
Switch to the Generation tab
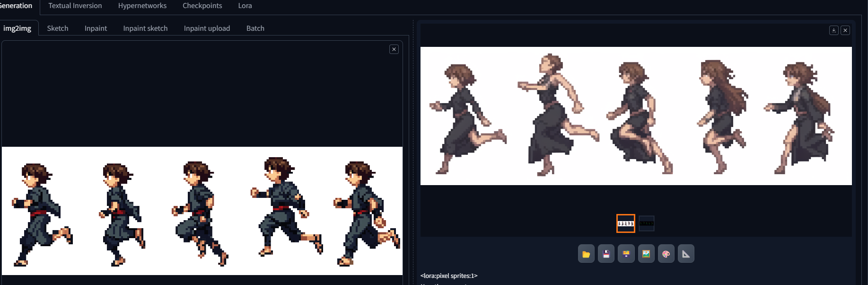(x=16, y=6)
